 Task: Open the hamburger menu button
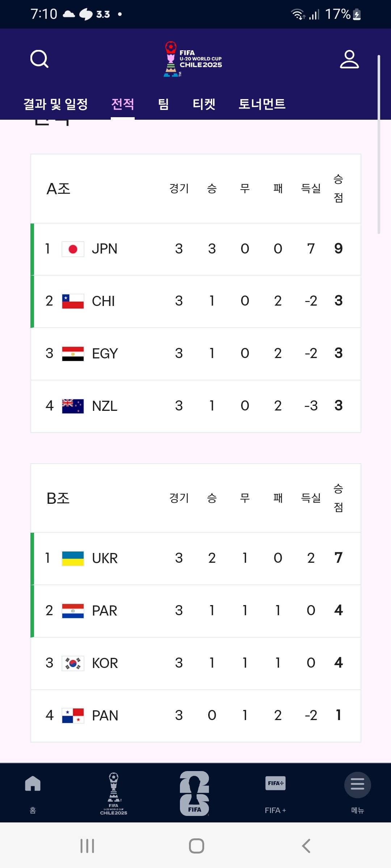(x=357, y=785)
